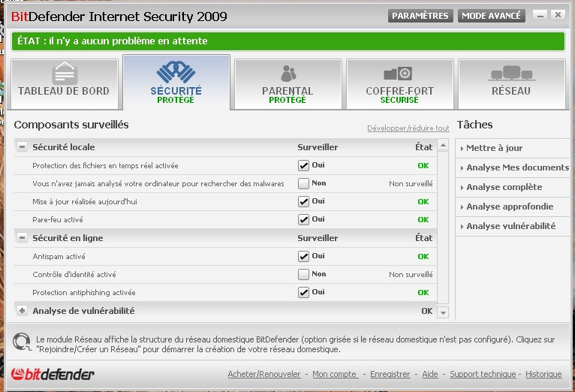This screenshot has width=575, height=392.
Task: Select the Sécurité tab
Action: 176,82
